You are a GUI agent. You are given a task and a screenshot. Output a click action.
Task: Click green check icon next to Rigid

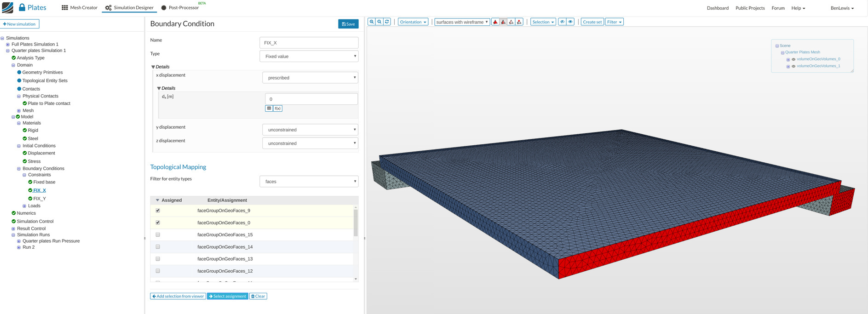[25, 130]
